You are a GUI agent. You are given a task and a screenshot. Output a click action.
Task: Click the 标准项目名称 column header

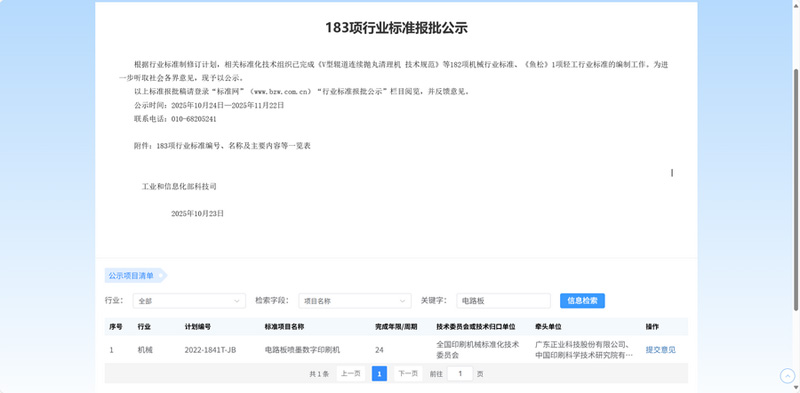284,327
